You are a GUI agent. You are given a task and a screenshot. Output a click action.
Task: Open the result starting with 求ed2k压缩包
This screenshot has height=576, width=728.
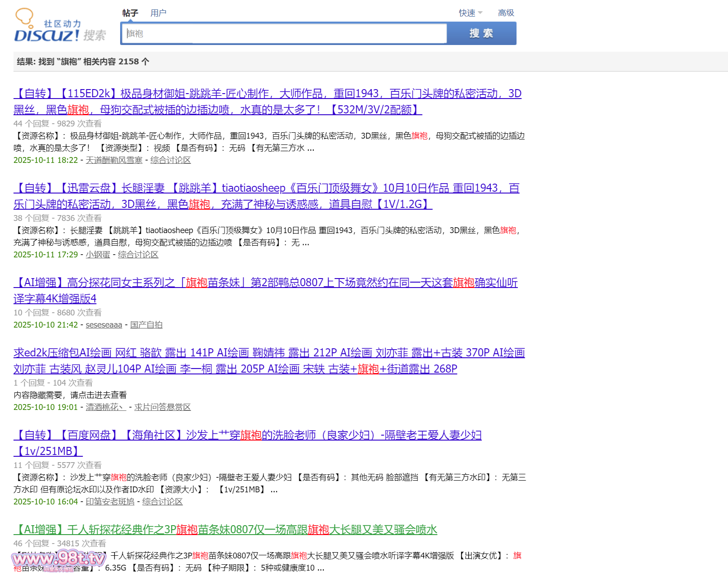click(x=269, y=353)
